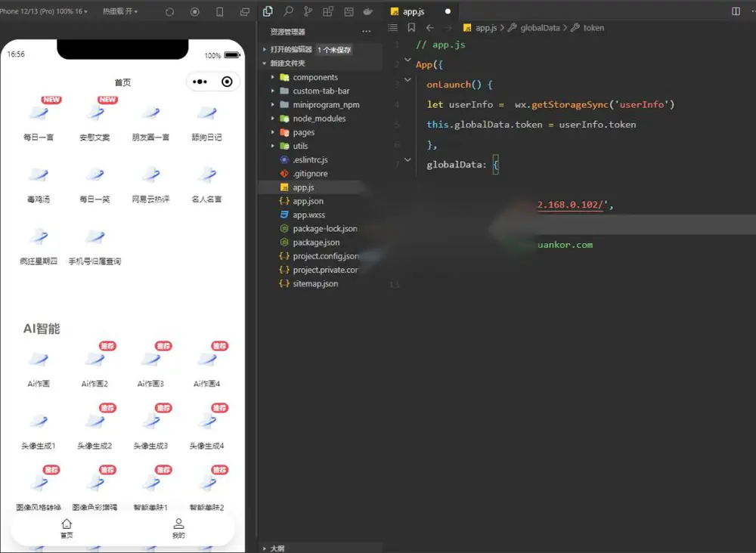
Task: Click the bookmark icon in breadcrumb bar
Action: pyautogui.click(x=411, y=28)
